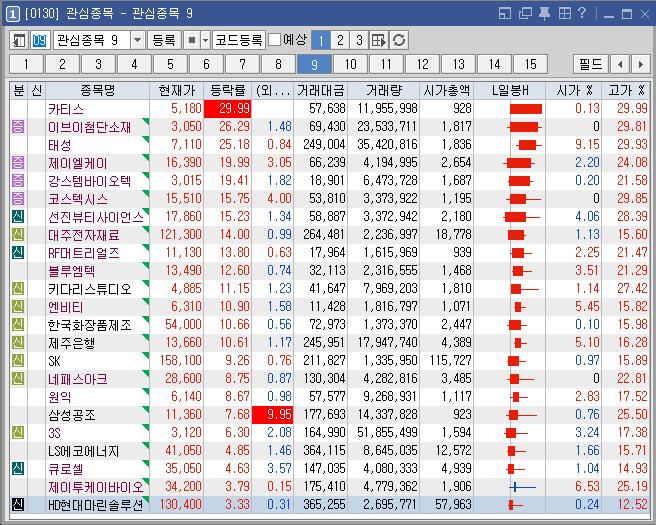Image resolution: width=656 pixels, height=525 pixels.
Task: Click the 코드등록 button
Action: 238,41
